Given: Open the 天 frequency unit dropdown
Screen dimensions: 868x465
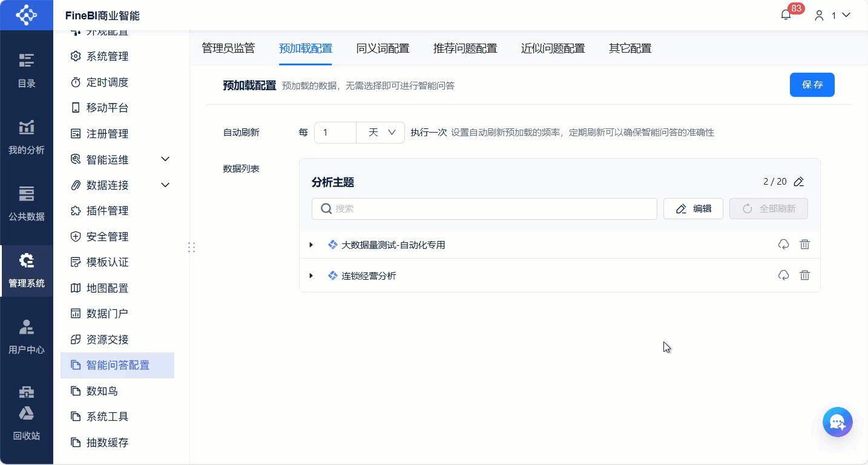Looking at the screenshot, I should [380, 132].
